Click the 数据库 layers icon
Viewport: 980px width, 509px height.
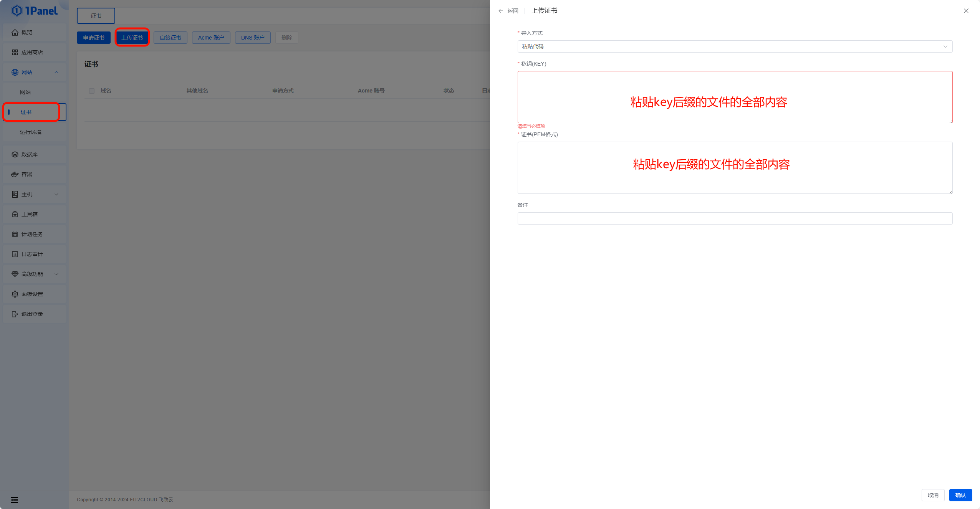click(x=15, y=154)
